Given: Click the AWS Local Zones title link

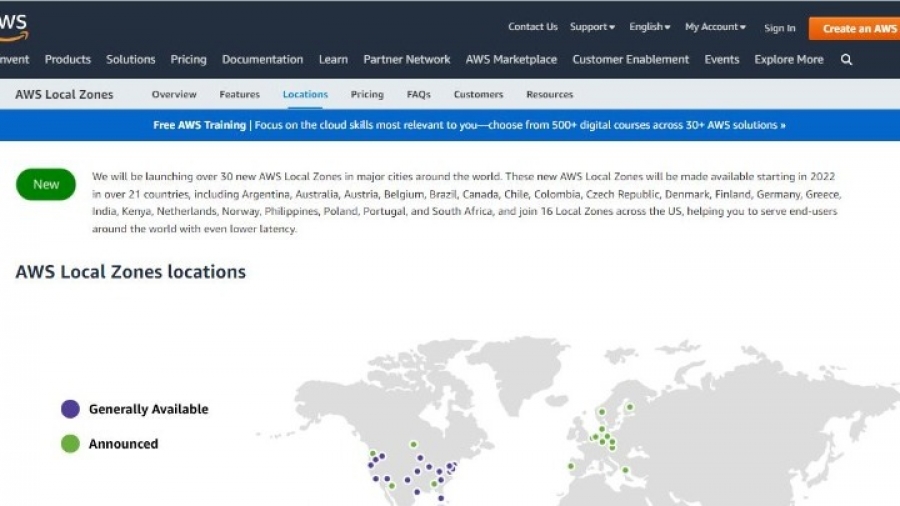Looking at the screenshot, I should coord(64,95).
